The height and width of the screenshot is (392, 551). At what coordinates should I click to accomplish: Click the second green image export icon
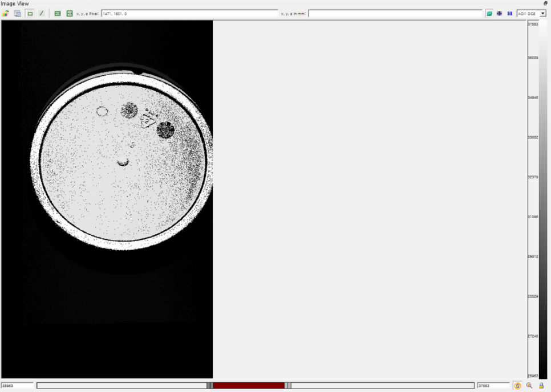point(70,13)
